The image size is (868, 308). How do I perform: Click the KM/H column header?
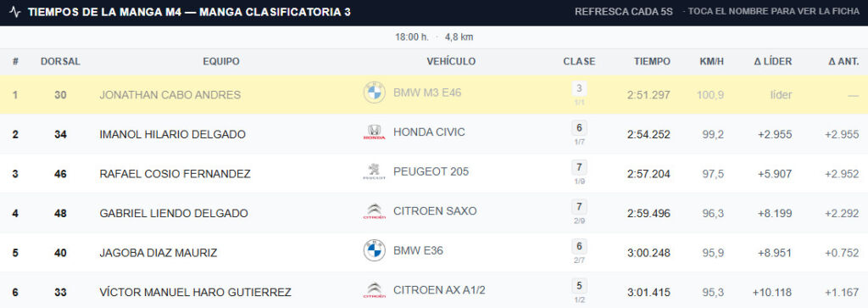coord(711,61)
